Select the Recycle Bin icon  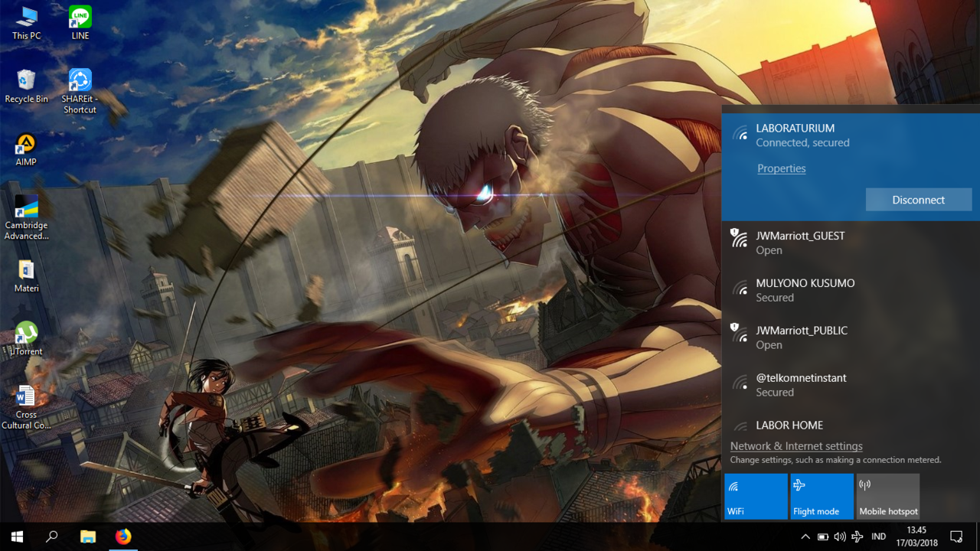pyautogui.click(x=26, y=86)
